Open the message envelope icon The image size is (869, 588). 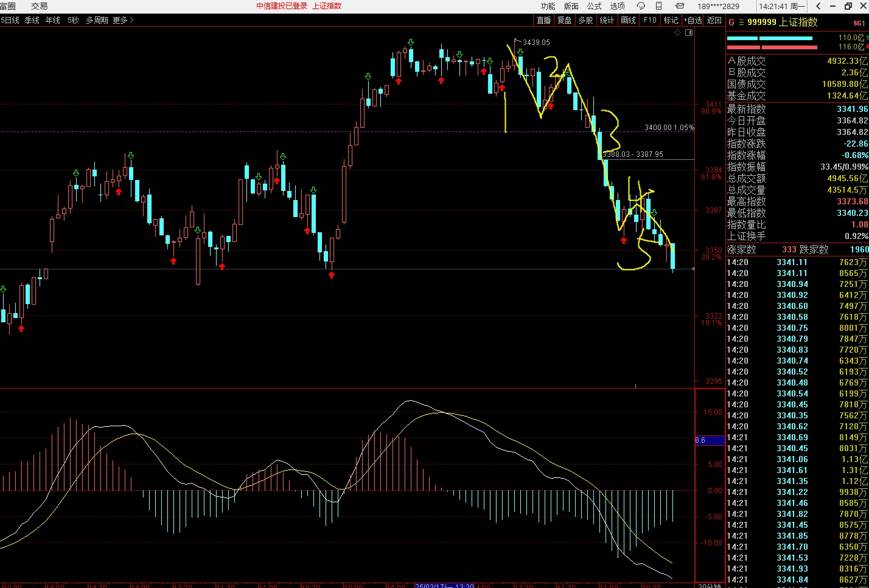pos(680,6)
